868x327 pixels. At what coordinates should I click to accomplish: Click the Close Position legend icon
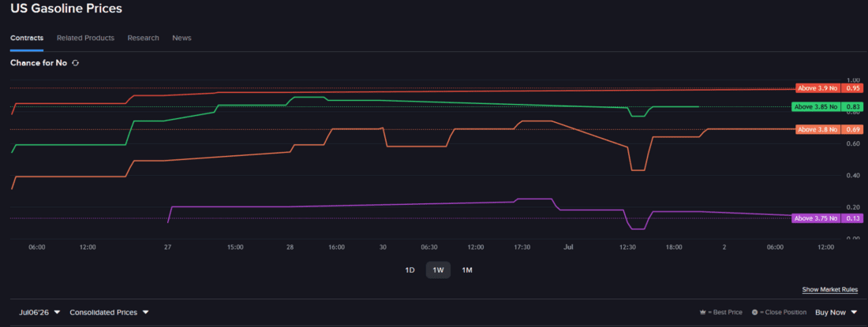click(x=754, y=313)
